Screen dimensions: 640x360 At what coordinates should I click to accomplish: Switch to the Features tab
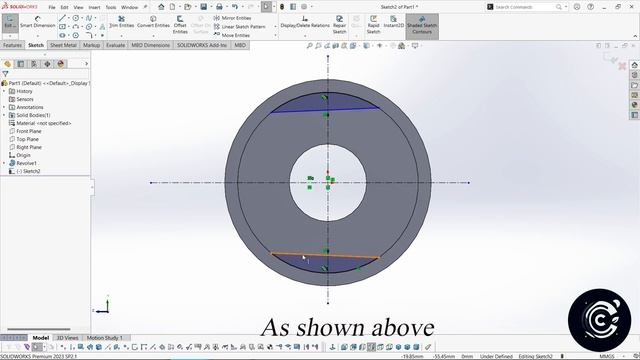(x=12, y=45)
